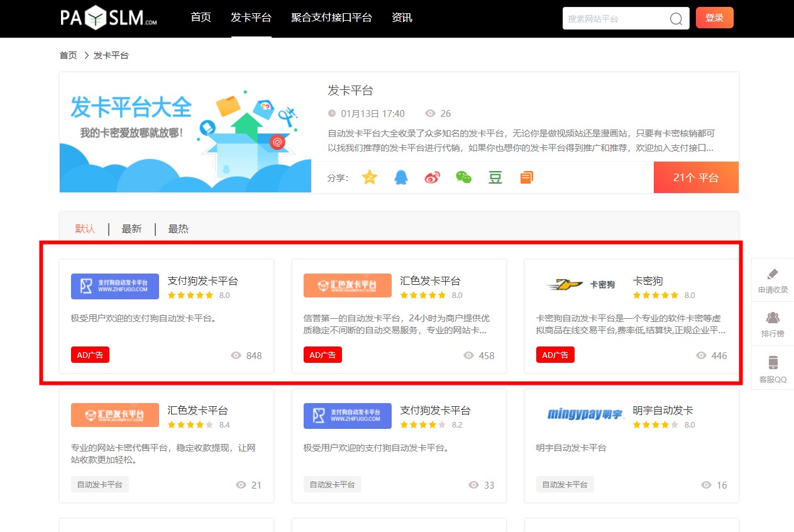Share via the star favorites icon
The image size is (794, 532).
pyautogui.click(x=370, y=177)
